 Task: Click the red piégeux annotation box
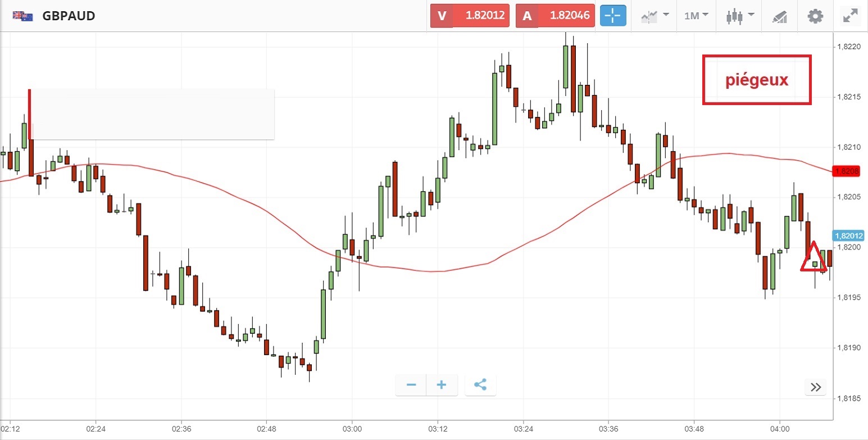756,80
